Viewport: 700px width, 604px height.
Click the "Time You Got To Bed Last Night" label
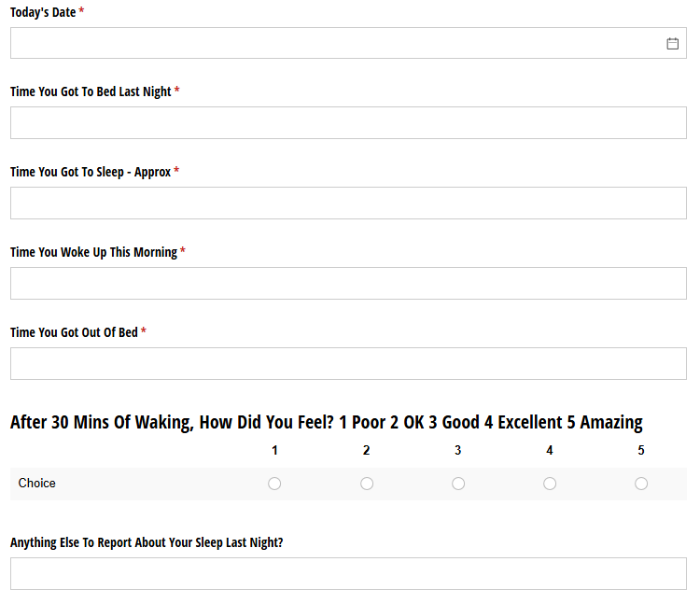click(x=91, y=91)
